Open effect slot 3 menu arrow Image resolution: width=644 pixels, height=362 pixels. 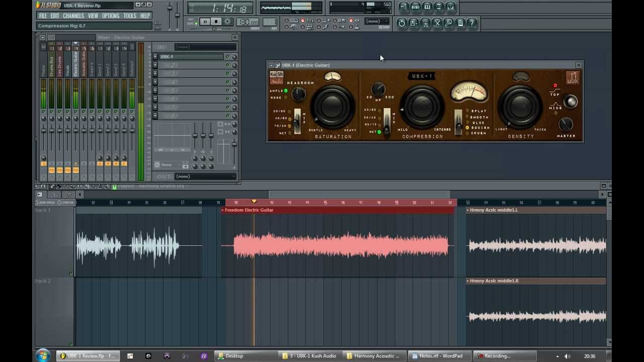click(x=155, y=74)
